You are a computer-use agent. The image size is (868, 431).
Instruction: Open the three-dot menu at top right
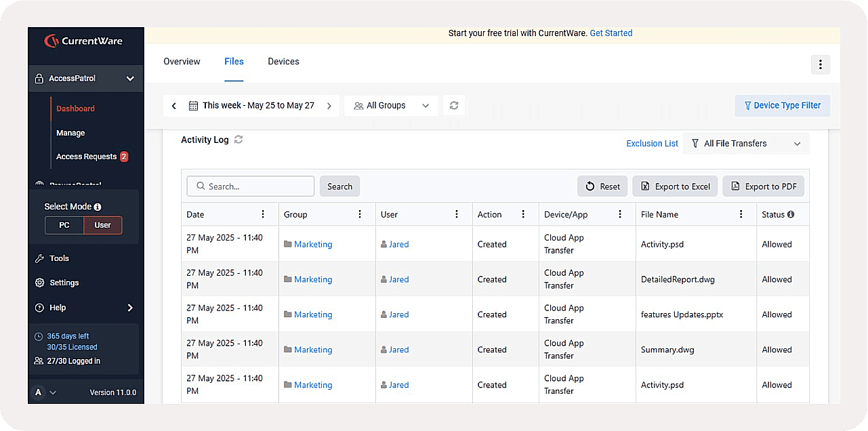click(820, 64)
